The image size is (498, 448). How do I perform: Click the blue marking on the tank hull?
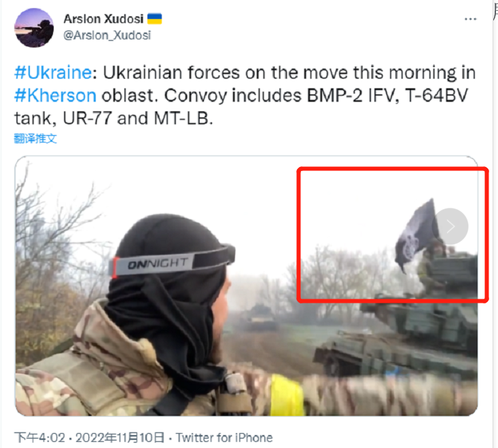pos(392,371)
